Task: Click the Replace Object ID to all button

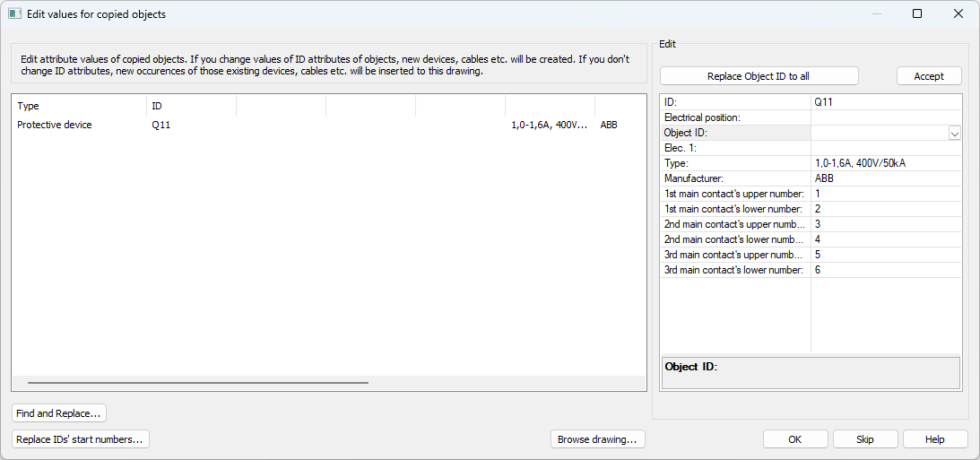Action: click(759, 76)
